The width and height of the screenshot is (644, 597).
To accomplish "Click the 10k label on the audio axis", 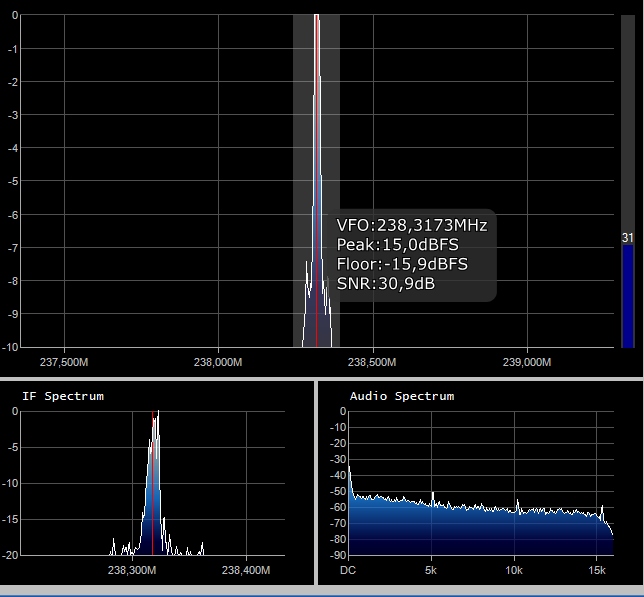I will pyautogui.click(x=514, y=570).
